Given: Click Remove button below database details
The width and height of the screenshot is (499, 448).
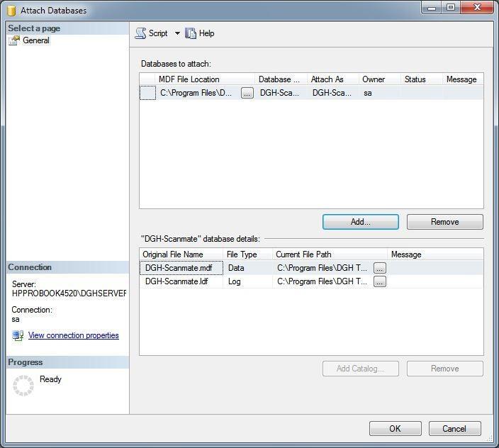Looking at the screenshot, I should click(445, 369).
